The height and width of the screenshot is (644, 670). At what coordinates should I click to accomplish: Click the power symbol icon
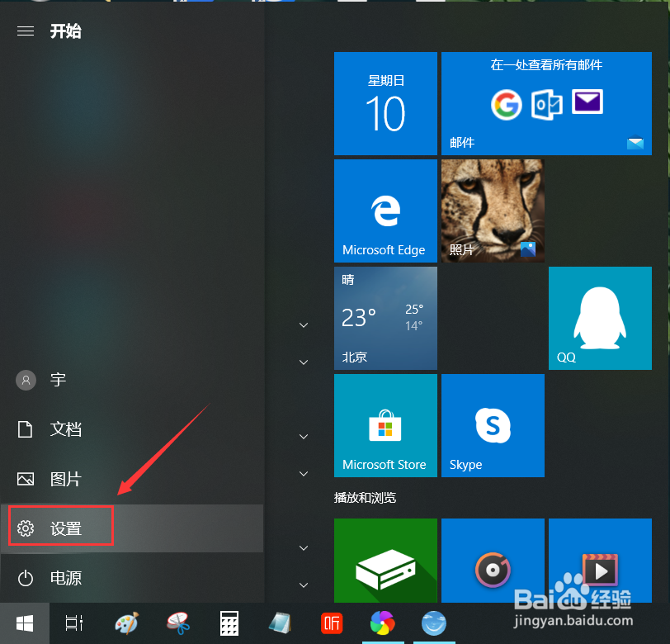coord(26,578)
